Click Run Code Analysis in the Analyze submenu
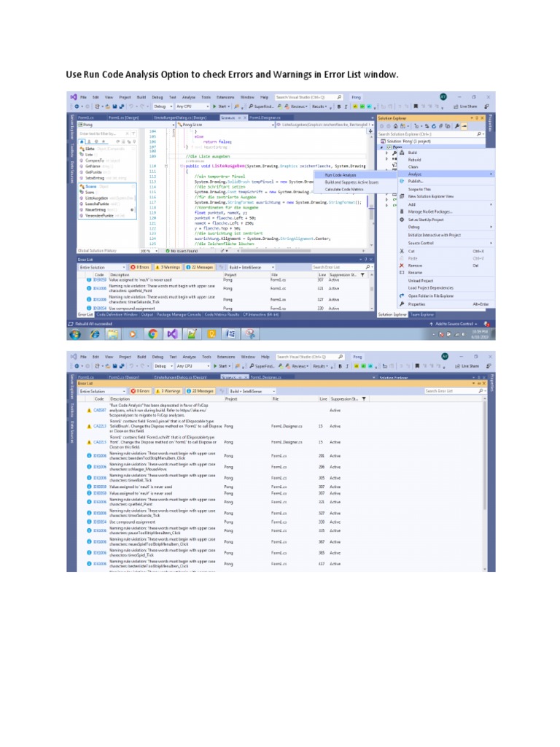560x747 pixels. [341, 175]
